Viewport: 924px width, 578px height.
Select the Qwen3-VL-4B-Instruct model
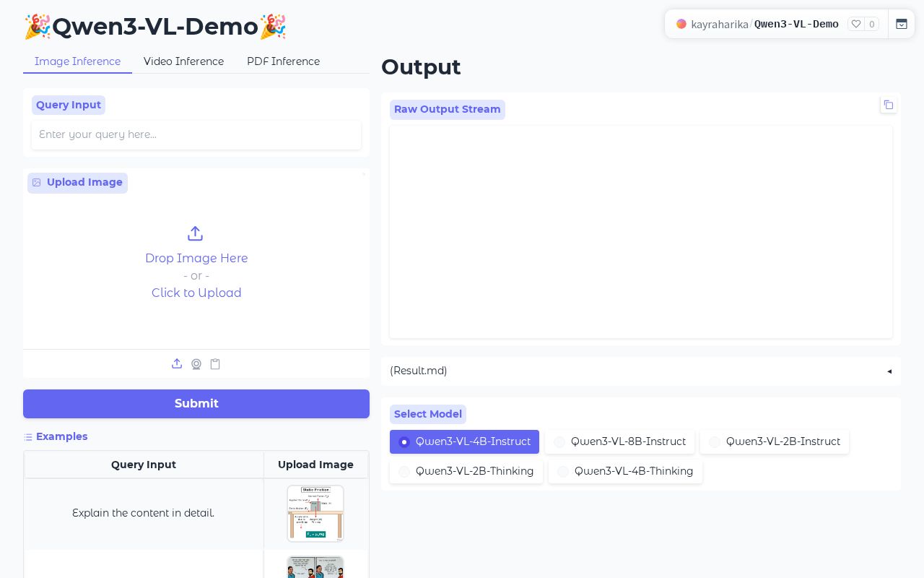tap(464, 441)
